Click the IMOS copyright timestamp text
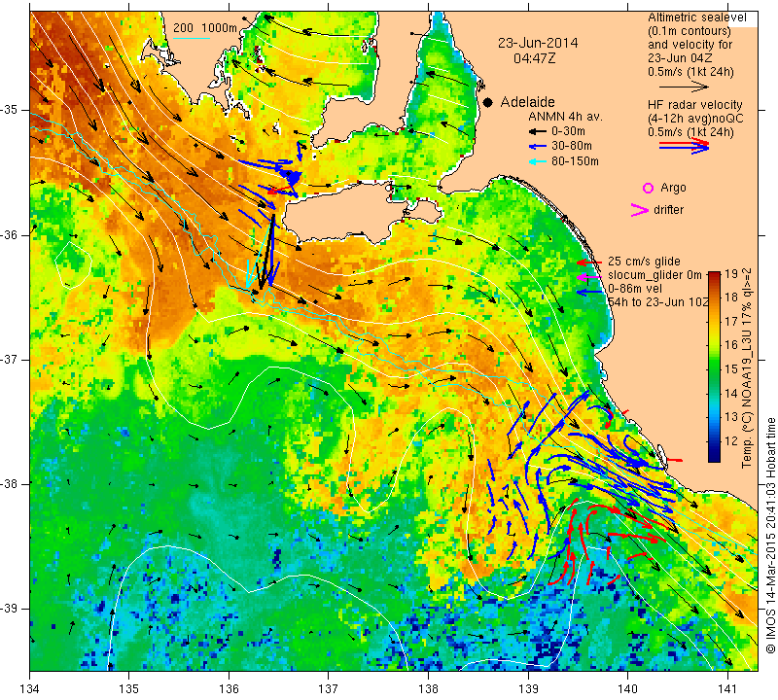This screenshot has height=700, width=778. [x=770, y=535]
